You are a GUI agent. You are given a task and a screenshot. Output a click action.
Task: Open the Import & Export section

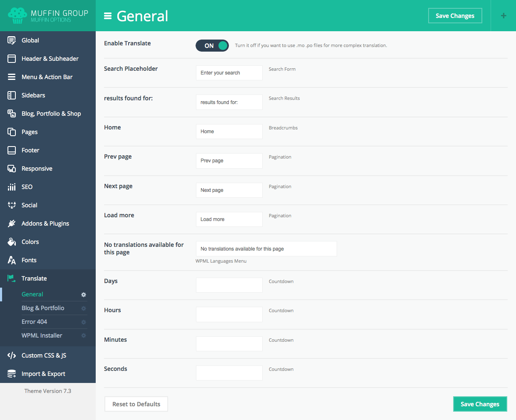[43, 374]
